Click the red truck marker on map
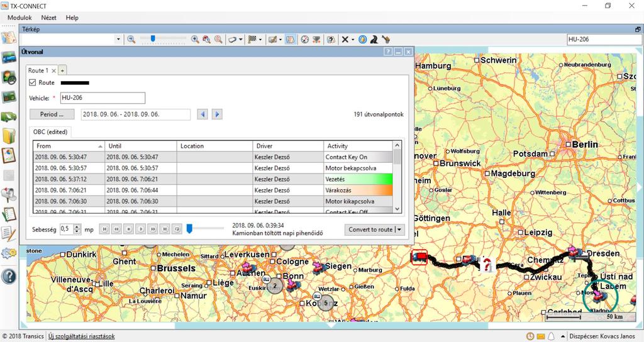 [x=419, y=257]
